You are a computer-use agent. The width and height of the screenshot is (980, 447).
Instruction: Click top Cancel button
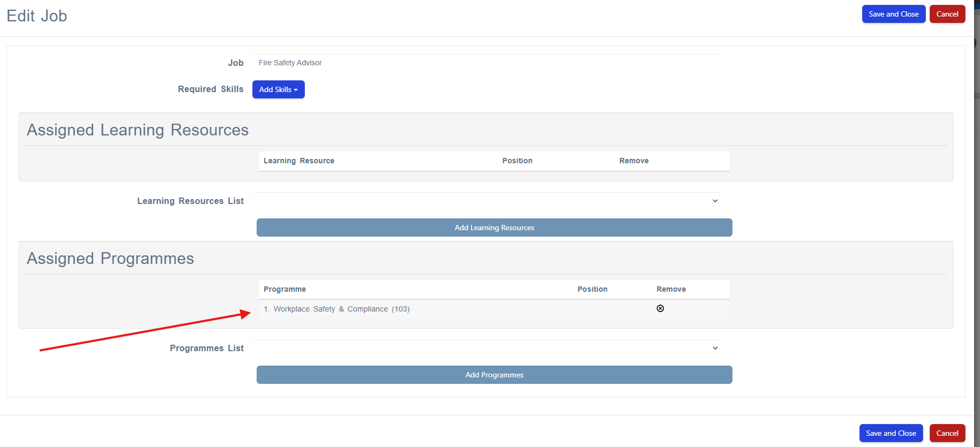point(947,14)
